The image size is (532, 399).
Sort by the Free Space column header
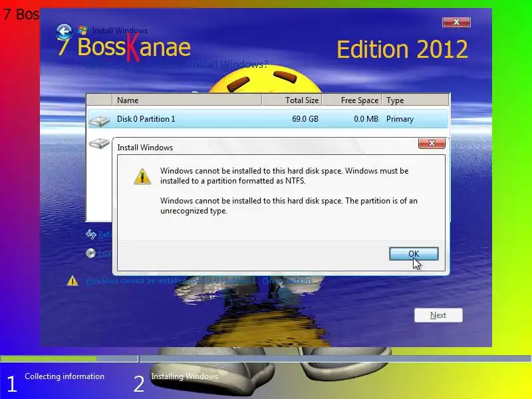point(352,100)
